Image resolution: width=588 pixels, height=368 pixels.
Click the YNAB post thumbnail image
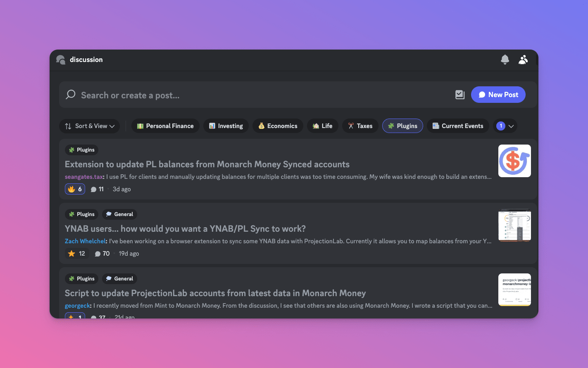[x=514, y=225]
